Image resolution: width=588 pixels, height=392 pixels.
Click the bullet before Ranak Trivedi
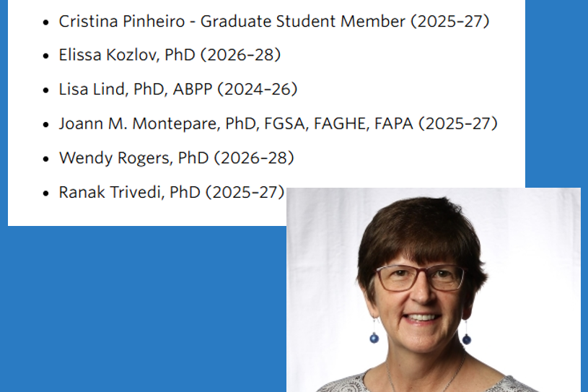(x=45, y=193)
